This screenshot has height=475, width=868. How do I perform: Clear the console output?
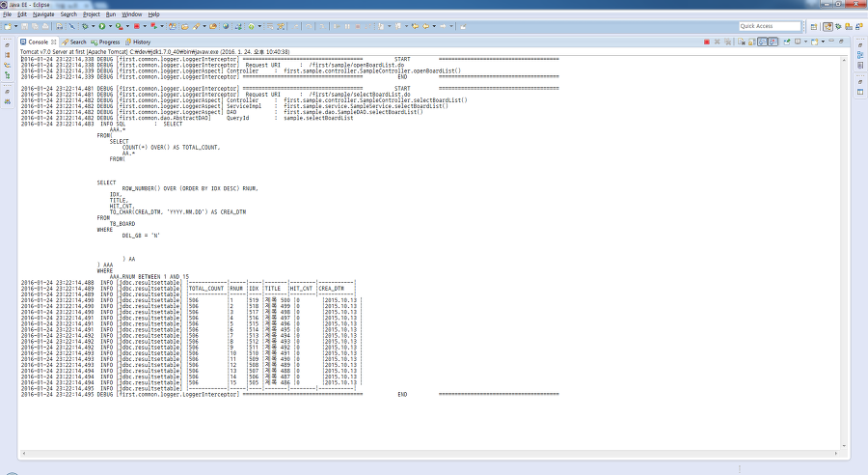(742, 42)
